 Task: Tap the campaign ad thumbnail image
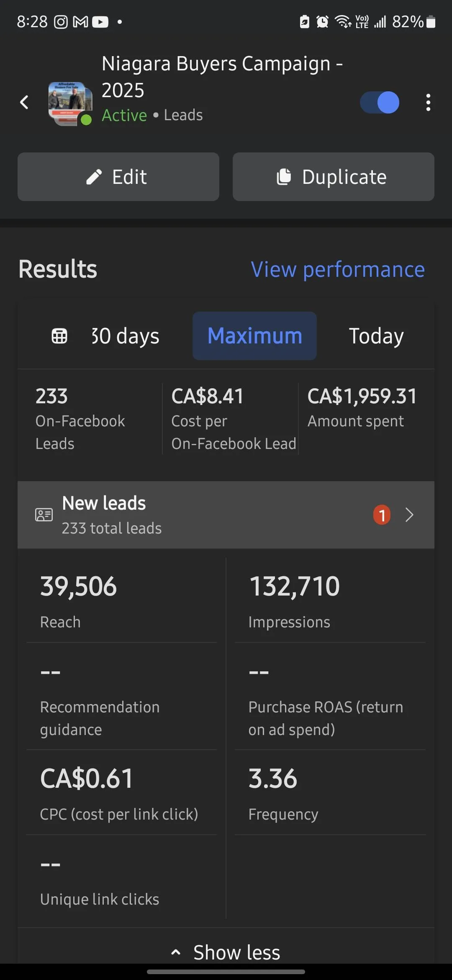click(69, 103)
